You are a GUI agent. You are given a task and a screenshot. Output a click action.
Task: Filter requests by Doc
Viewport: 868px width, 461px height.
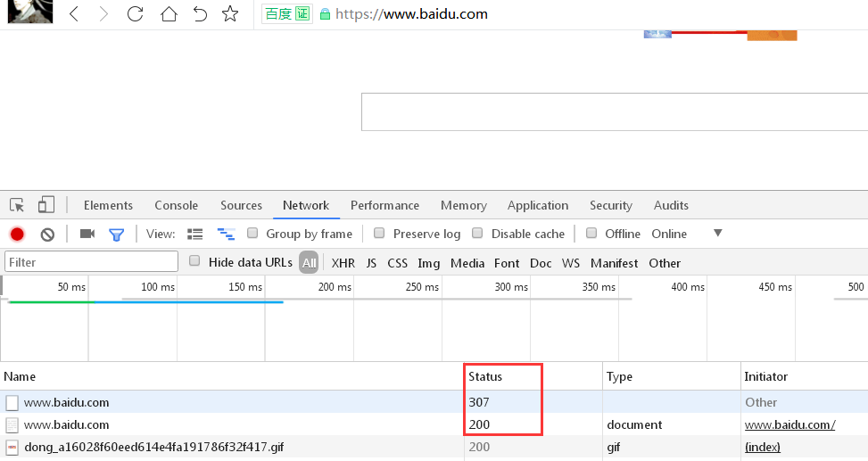click(x=541, y=263)
